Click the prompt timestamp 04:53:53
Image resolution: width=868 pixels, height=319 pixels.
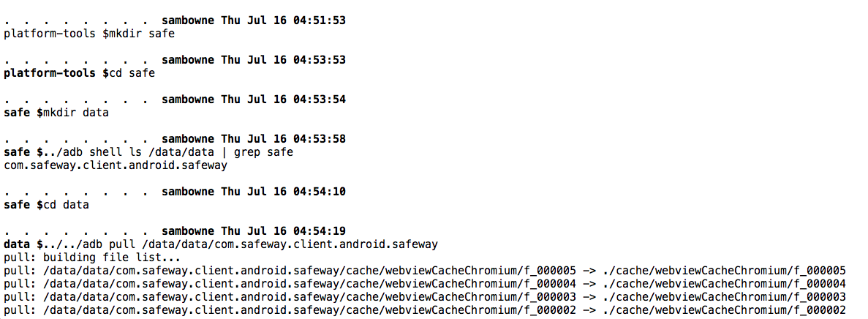321,59
